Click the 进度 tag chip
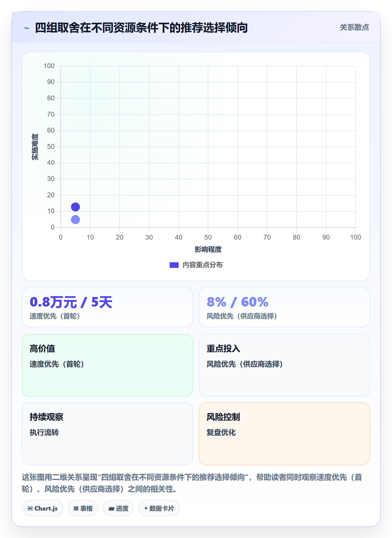This screenshot has width=392, height=538. coord(118,508)
